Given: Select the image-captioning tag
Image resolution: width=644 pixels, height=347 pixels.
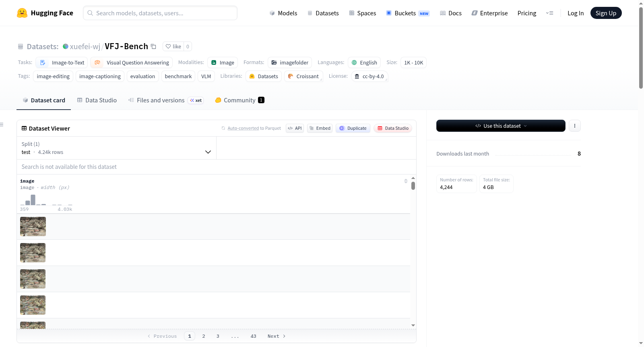Looking at the screenshot, I should pyautogui.click(x=100, y=76).
